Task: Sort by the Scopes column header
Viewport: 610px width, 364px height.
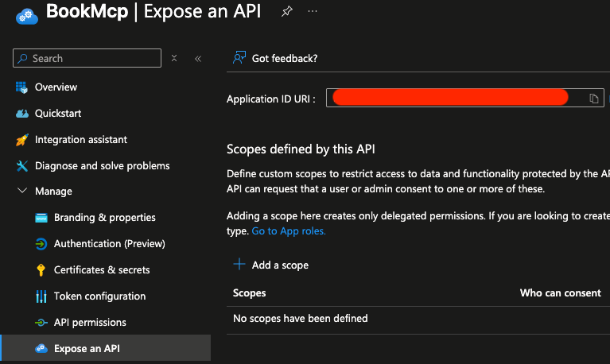Action: click(250, 292)
